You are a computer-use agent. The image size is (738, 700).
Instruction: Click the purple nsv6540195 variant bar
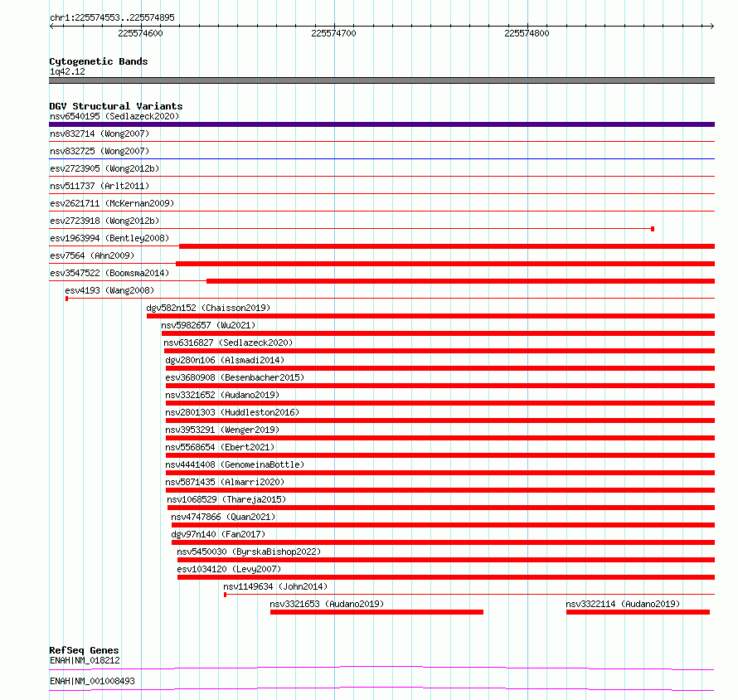(x=381, y=124)
